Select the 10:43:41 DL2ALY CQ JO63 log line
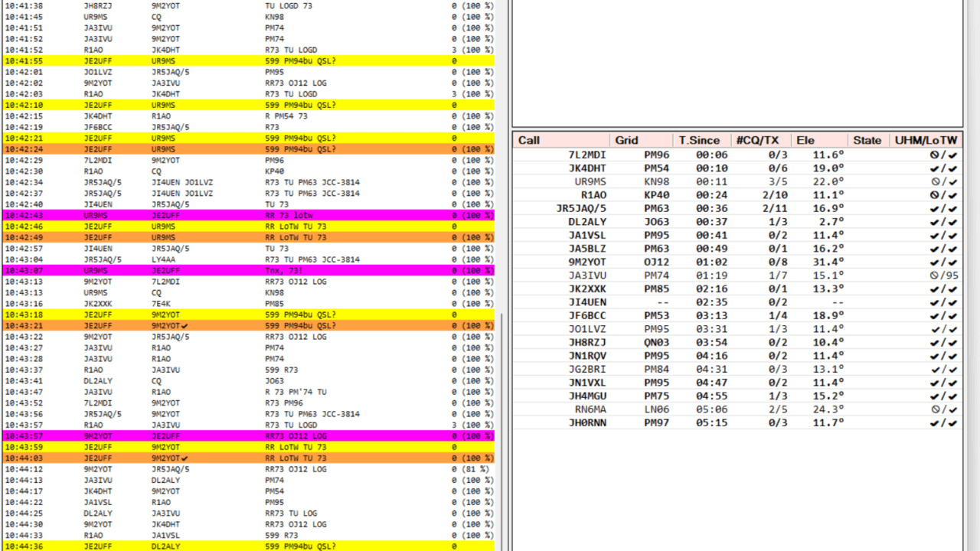This screenshot has height=551, width=980. (249, 381)
